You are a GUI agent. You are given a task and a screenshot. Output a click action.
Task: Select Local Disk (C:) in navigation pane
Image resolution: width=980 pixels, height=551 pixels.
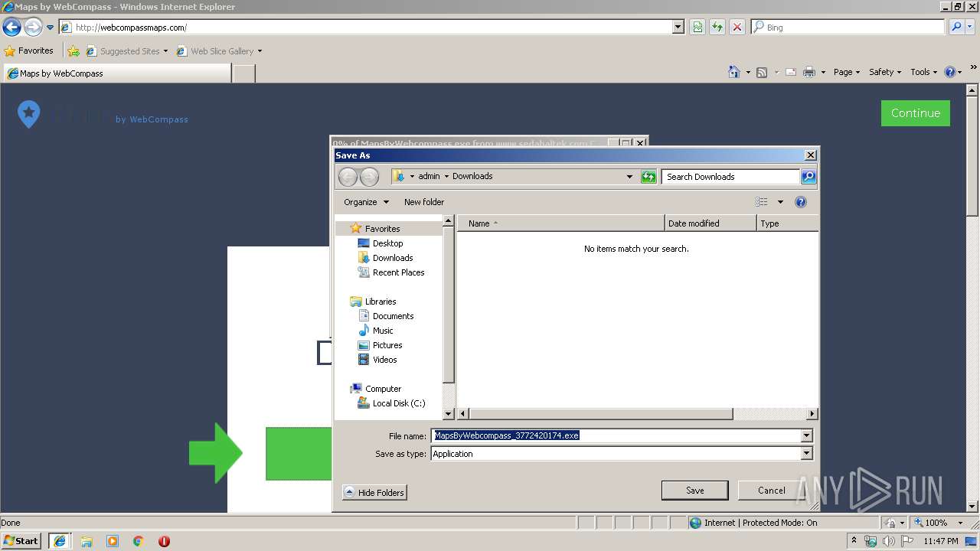coord(398,403)
